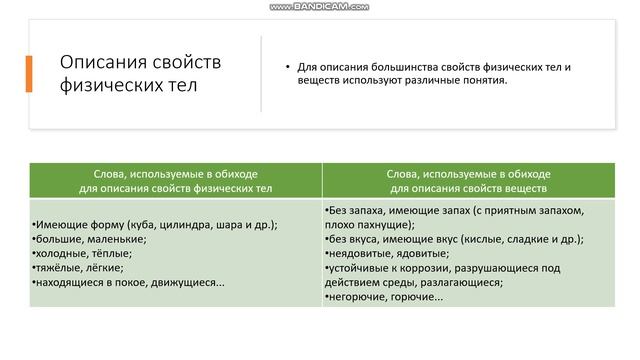Select the header 'для описания свойств веществ'

point(468,189)
